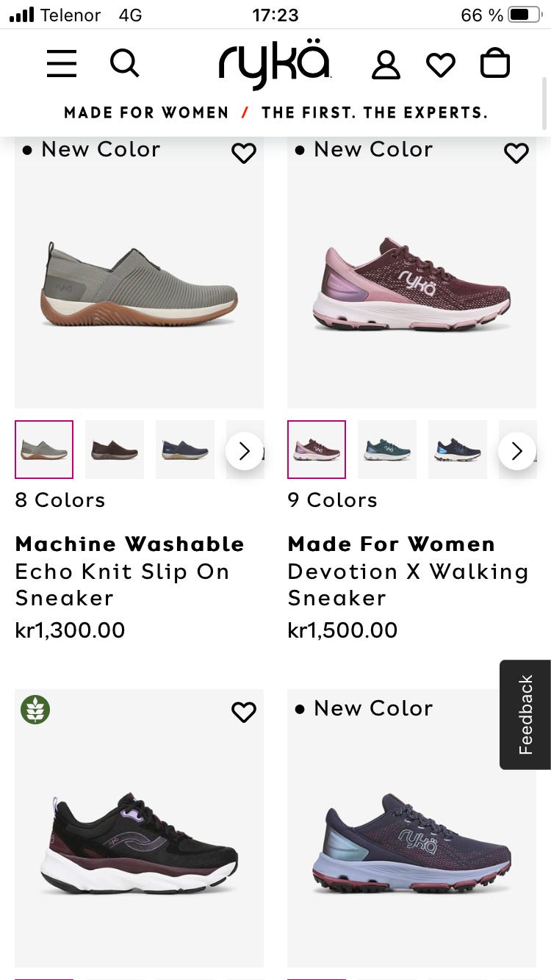Open the olive Echo Knit product image
Viewport: 551px width, 980px height.
pos(139,283)
